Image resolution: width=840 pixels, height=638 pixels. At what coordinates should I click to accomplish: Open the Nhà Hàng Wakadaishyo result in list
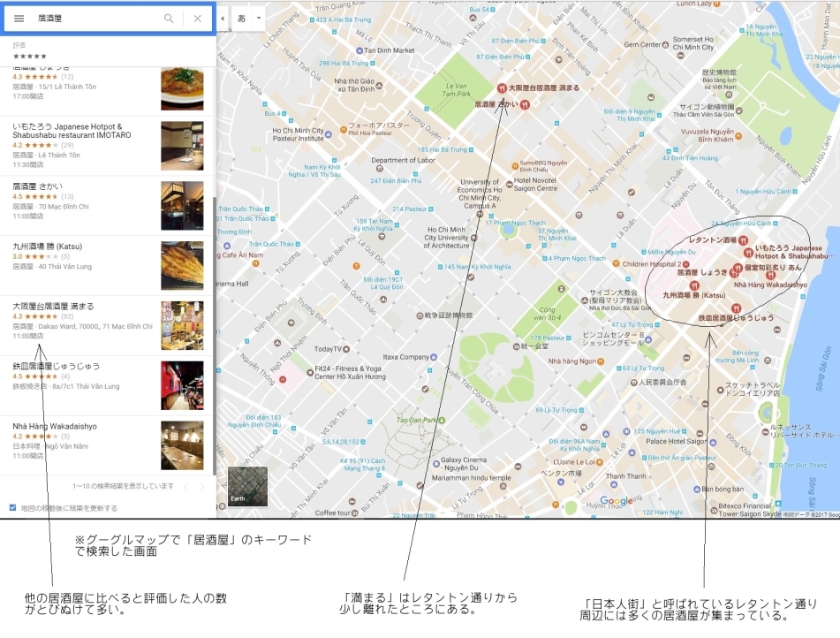(55, 427)
